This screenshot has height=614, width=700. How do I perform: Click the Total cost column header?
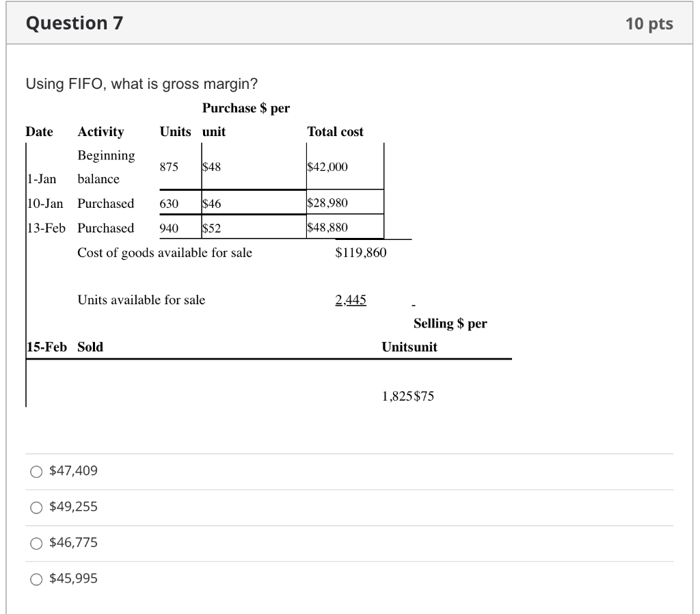pos(335,131)
